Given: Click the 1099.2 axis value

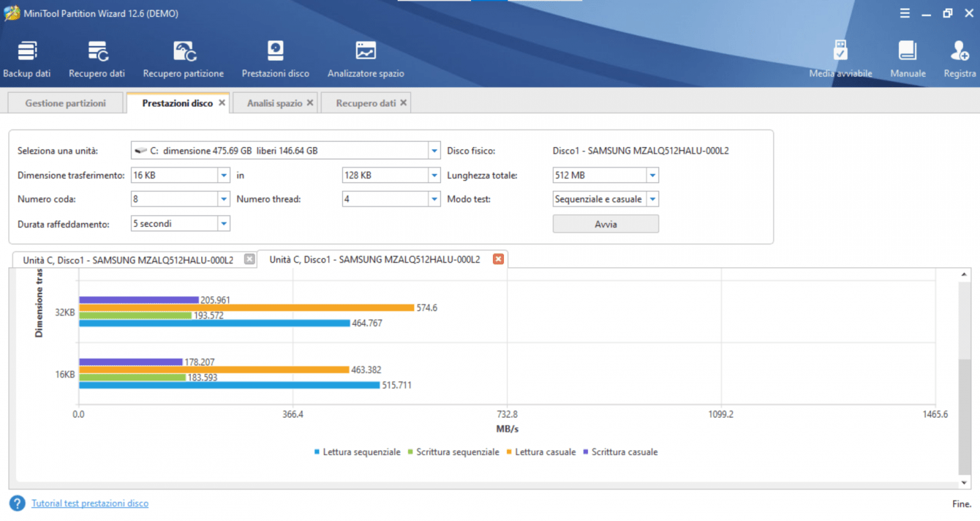Looking at the screenshot, I should [x=721, y=414].
